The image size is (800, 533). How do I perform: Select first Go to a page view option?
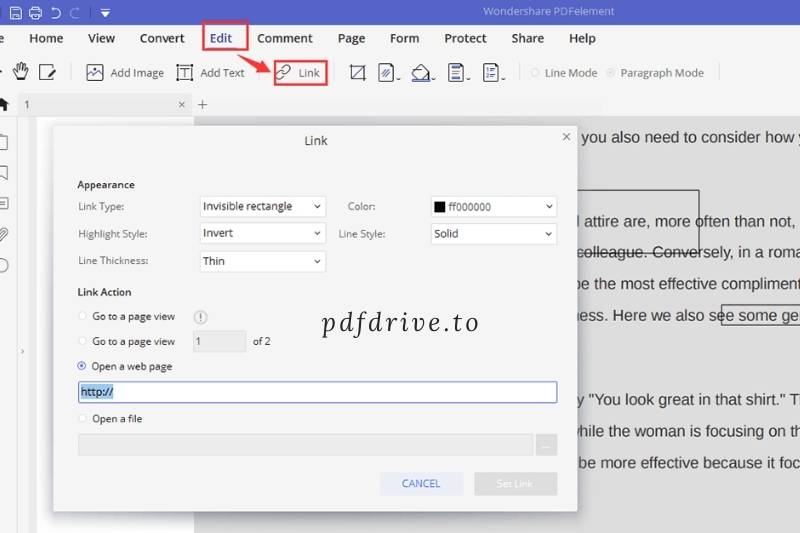[82, 316]
